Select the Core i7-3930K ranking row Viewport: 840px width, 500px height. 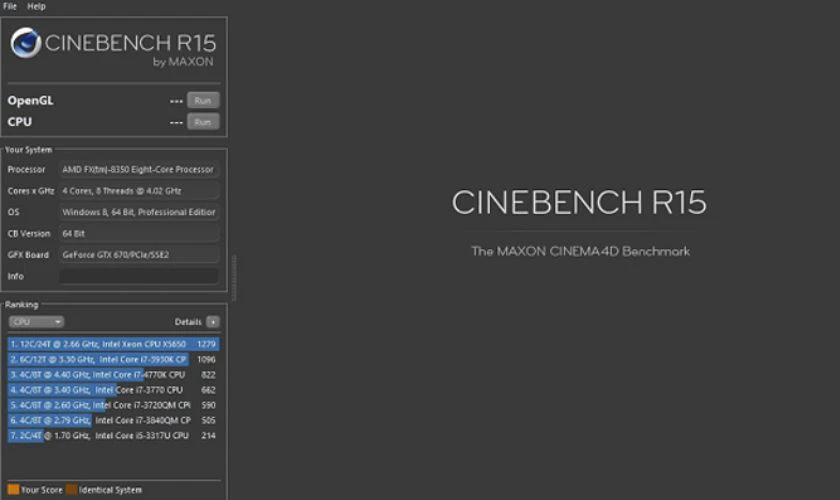click(112, 359)
